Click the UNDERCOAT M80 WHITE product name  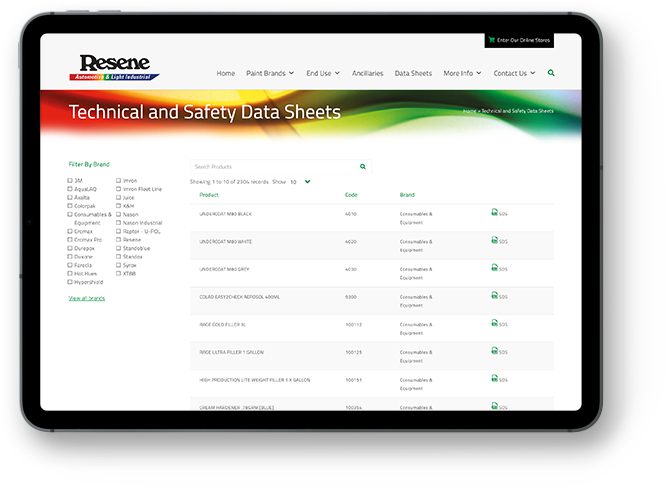(x=226, y=242)
